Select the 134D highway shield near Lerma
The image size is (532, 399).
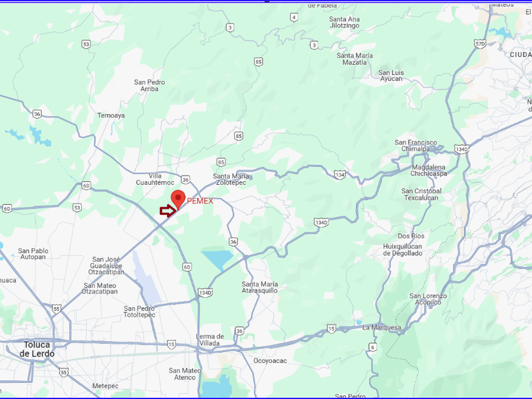point(205,293)
